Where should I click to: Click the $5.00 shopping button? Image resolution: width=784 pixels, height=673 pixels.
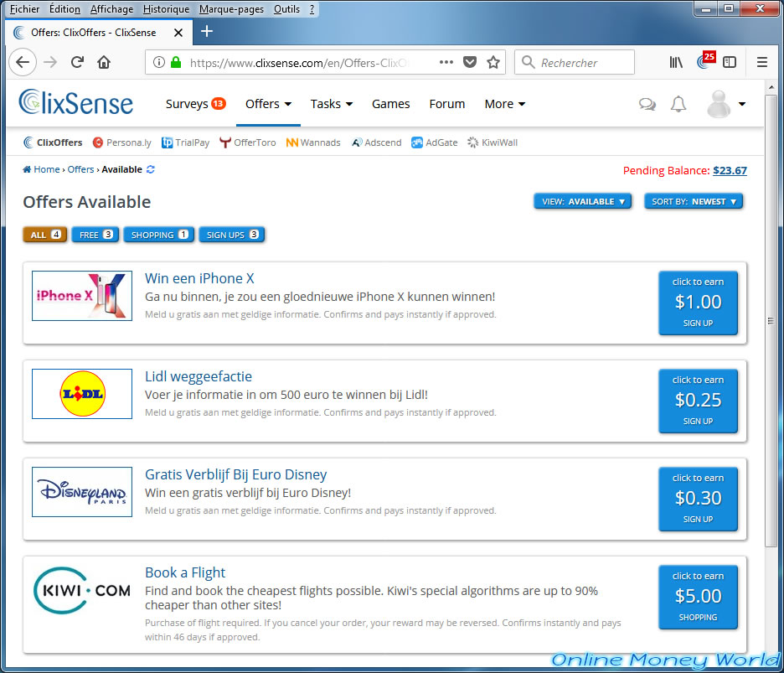point(698,597)
